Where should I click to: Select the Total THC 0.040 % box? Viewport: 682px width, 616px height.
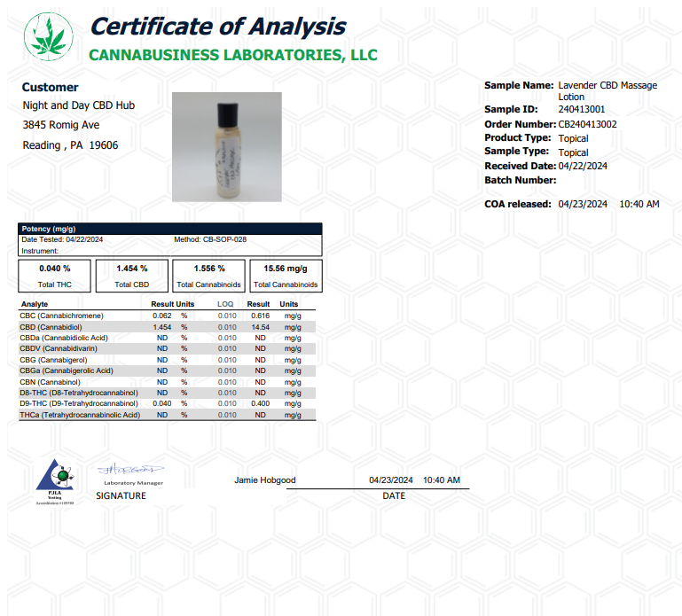(55, 275)
